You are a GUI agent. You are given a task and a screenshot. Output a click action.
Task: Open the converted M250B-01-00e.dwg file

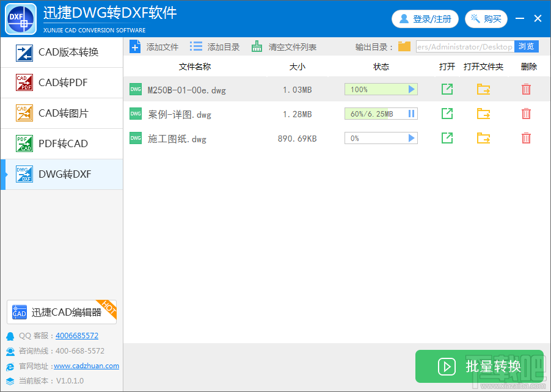447,89
